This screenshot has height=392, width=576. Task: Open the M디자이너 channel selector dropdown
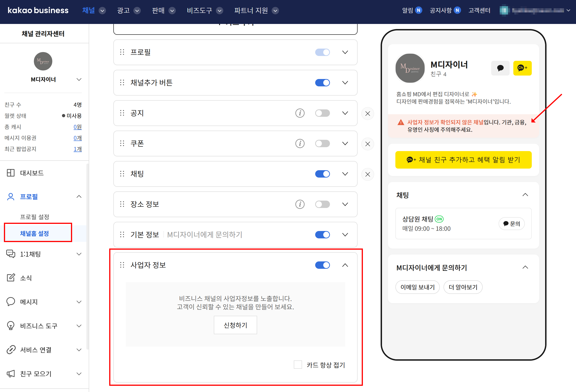tap(79, 79)
